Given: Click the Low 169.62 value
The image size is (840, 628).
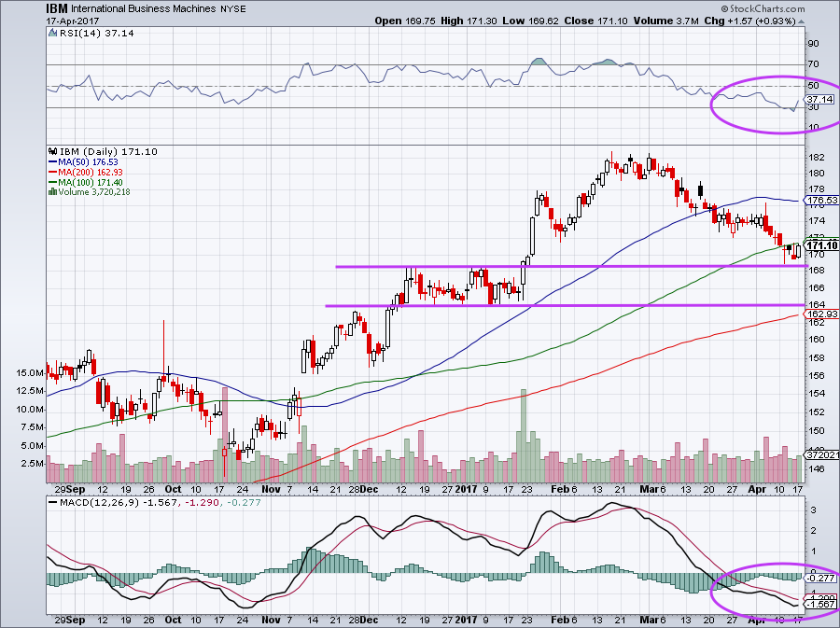Looking at the screenshot, I should click(530, 21).
